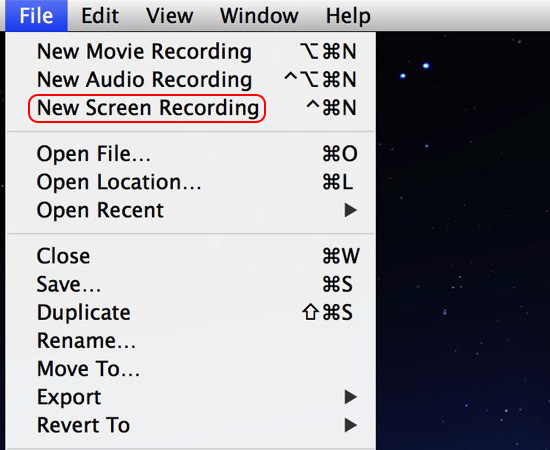
Task: Choose Save… from File menu
Action: (191, 284)
